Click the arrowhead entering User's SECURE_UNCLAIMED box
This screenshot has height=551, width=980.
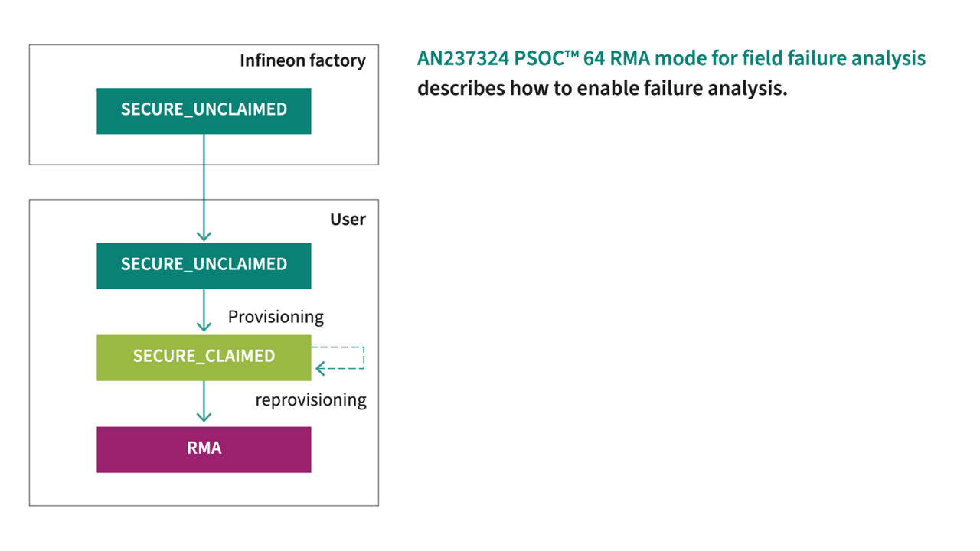[x=204, y=236]
